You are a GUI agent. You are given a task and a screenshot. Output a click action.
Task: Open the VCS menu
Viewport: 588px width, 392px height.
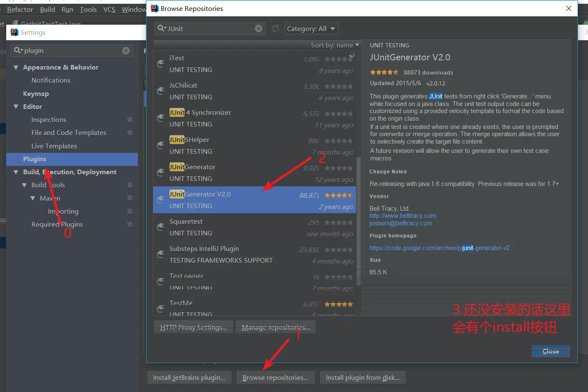point(109,9)
